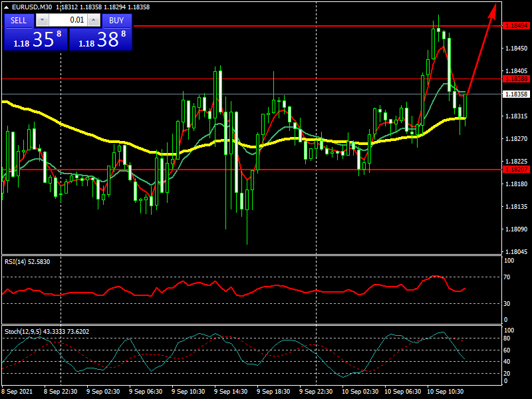532x399 pixels.
Task: Click the 1.18405 price axis value
Action: click(x=517, y=71)
